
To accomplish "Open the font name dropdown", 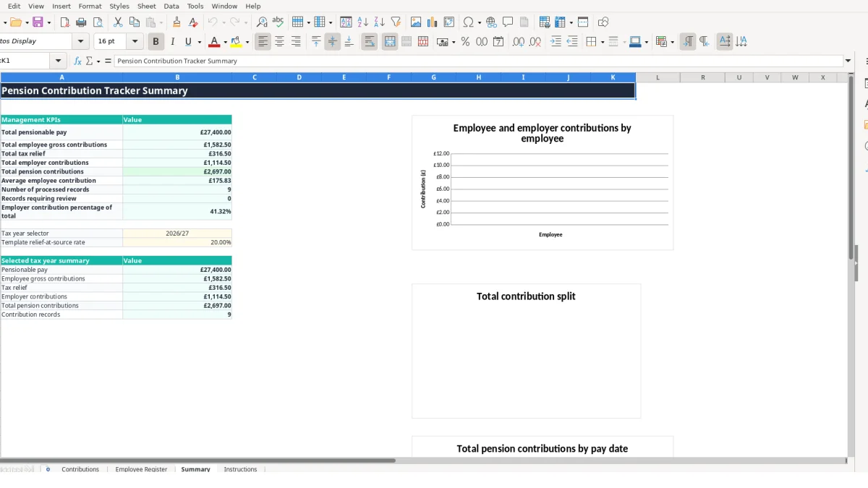I will 81,42.
